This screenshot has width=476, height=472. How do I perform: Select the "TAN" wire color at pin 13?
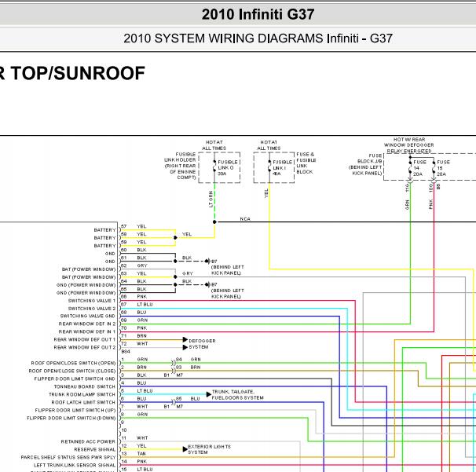pyautogui.click(x=141, y=453)
